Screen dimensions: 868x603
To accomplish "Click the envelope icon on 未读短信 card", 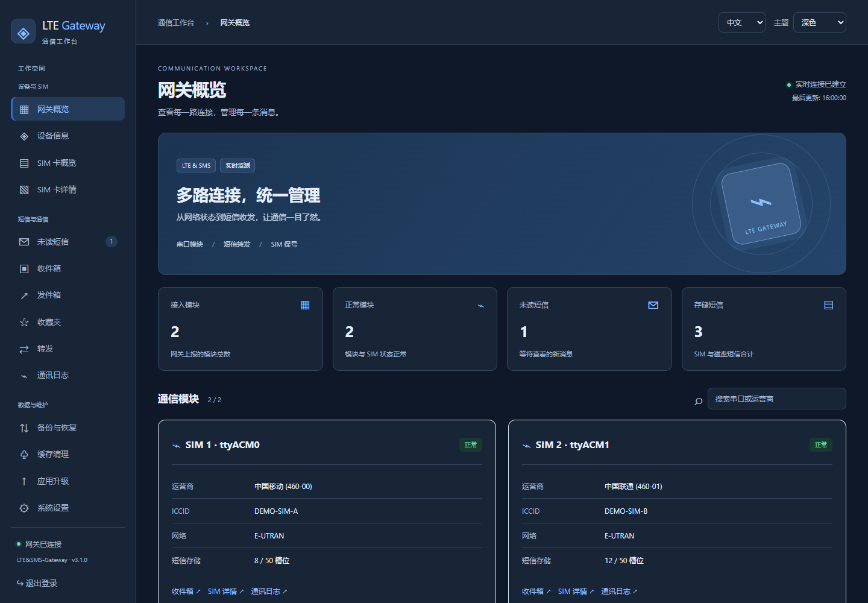I will point(653,305).
